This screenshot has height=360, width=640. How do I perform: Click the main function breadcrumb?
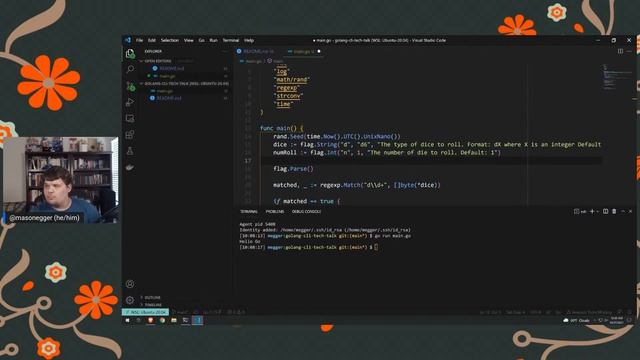[276, 61]
